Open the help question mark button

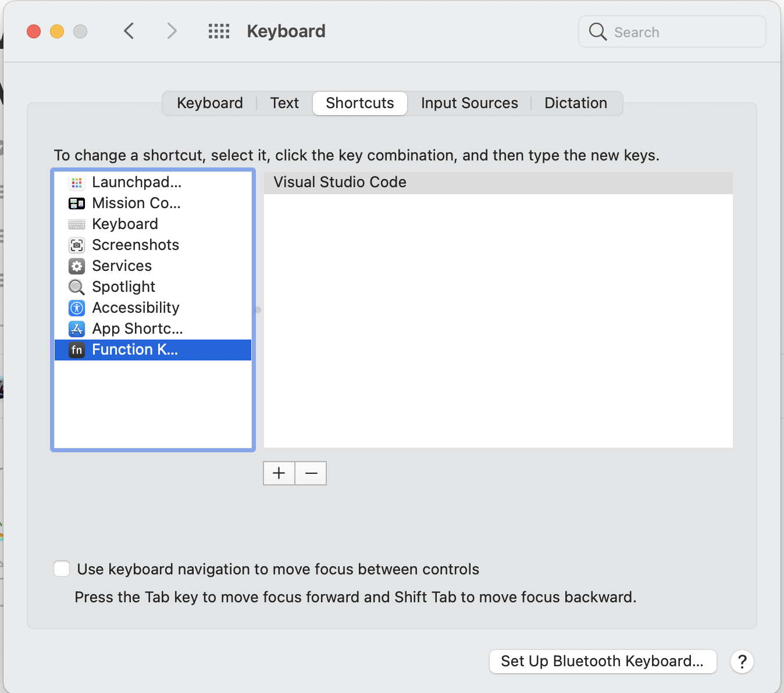(x=742, y=662)
